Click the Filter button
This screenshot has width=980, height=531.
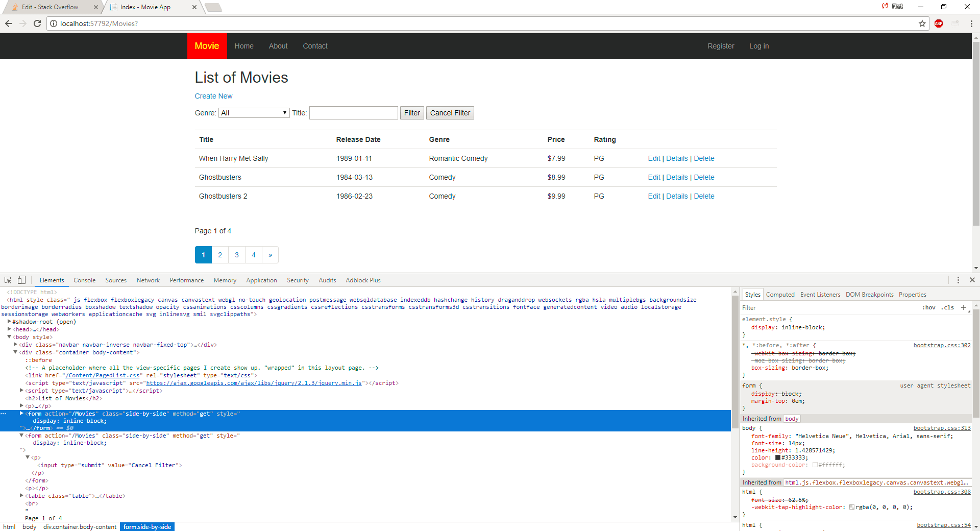(412, 113)
